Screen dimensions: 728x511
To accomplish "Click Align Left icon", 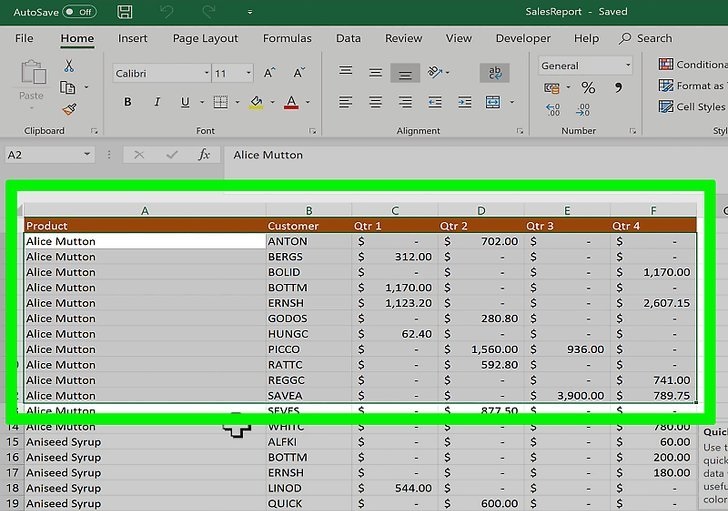I will (345, 102).
